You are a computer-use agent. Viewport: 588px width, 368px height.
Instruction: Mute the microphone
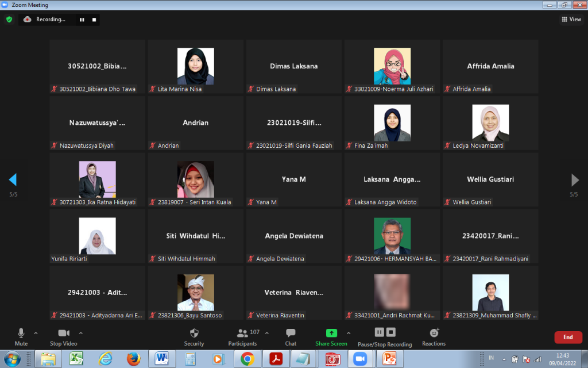click(21, 336)
